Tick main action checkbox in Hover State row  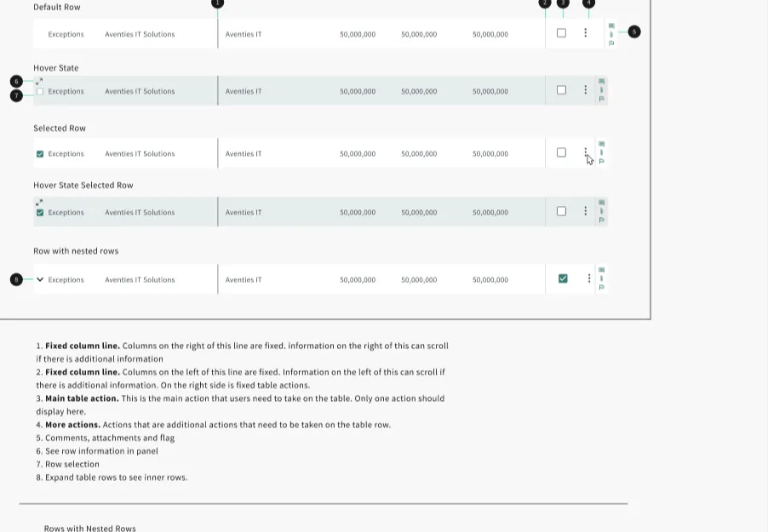click(561, 89)
